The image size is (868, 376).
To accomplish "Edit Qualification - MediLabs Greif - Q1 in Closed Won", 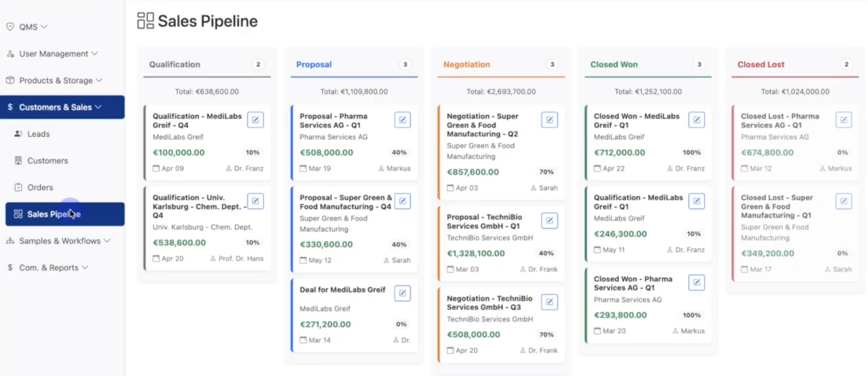I will (697, 201).
